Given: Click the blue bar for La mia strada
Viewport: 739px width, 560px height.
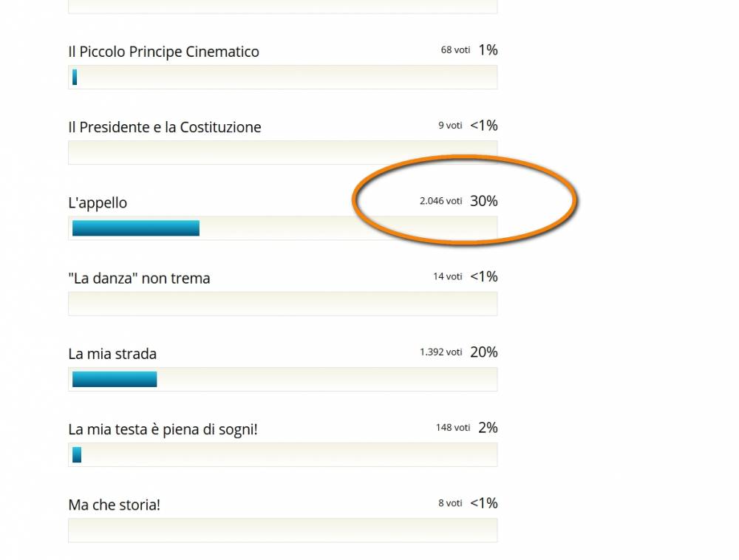Looking at the screenshot, I should (x=115, y=379).
